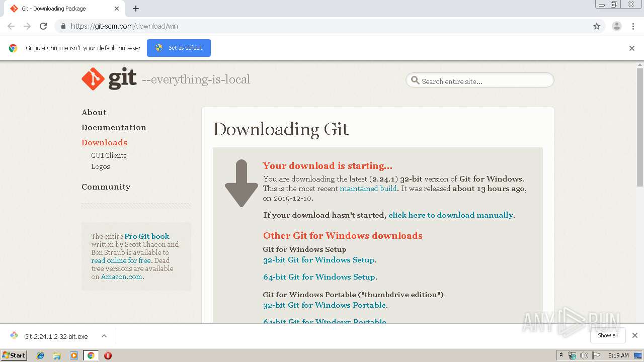This screenshot has height=362, width=644.
Task: Click the search magnifier icon
Action: pyautogui.click(x=415, y=80)
